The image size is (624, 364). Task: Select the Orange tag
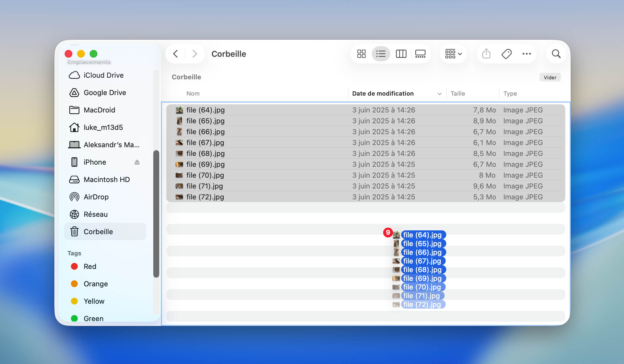pyautogui.click(x=105, y=284)
